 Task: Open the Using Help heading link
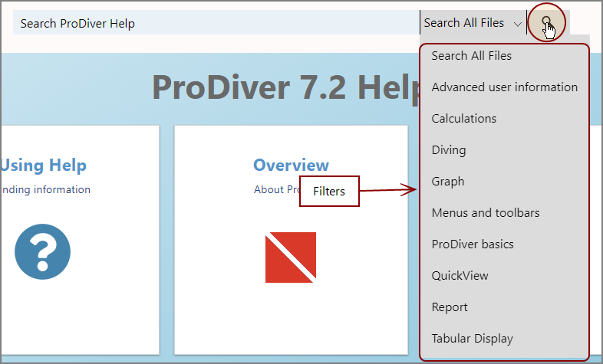[x=43, y=165]
